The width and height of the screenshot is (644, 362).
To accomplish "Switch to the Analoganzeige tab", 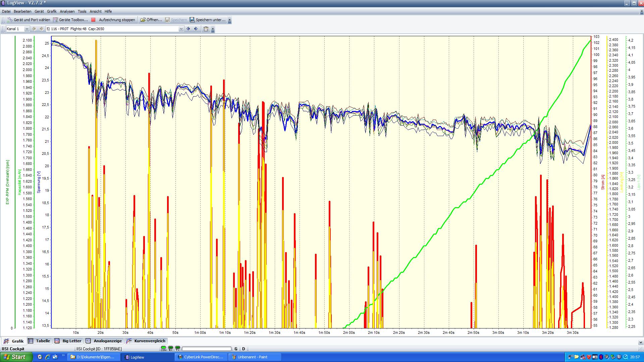I will (104, 341).
